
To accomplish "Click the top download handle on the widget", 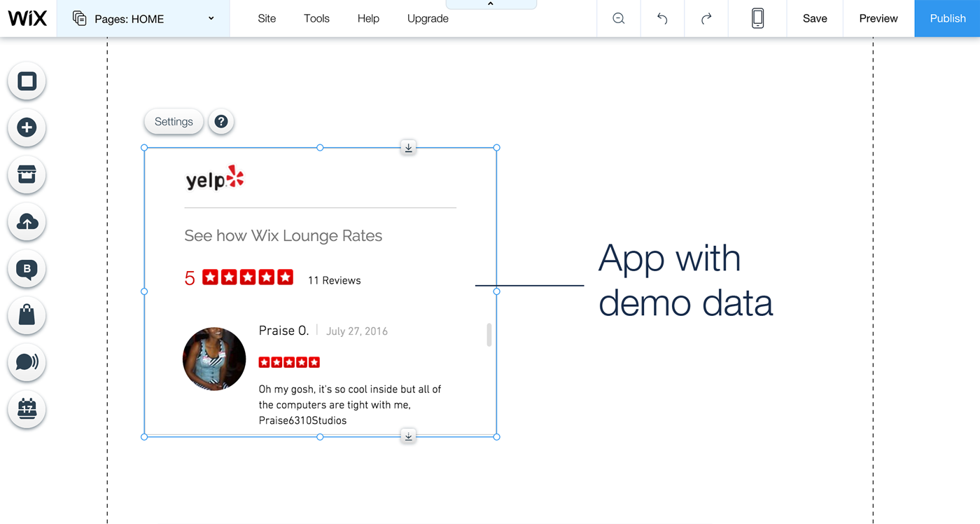I will tap(409, 148).
